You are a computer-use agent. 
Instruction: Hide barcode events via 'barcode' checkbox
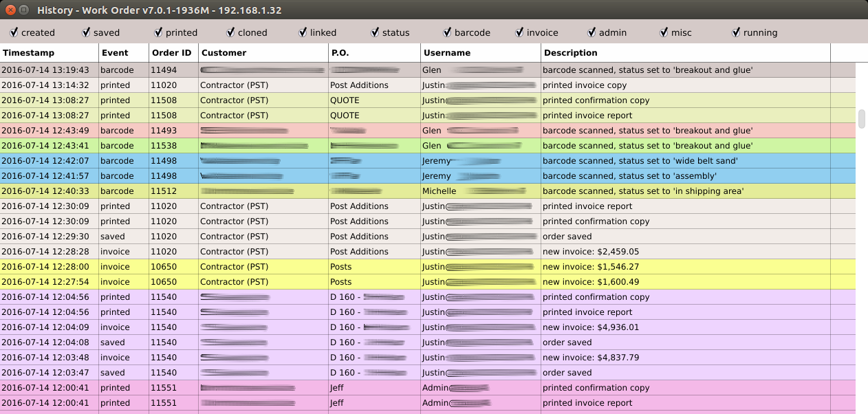[448, 32]
